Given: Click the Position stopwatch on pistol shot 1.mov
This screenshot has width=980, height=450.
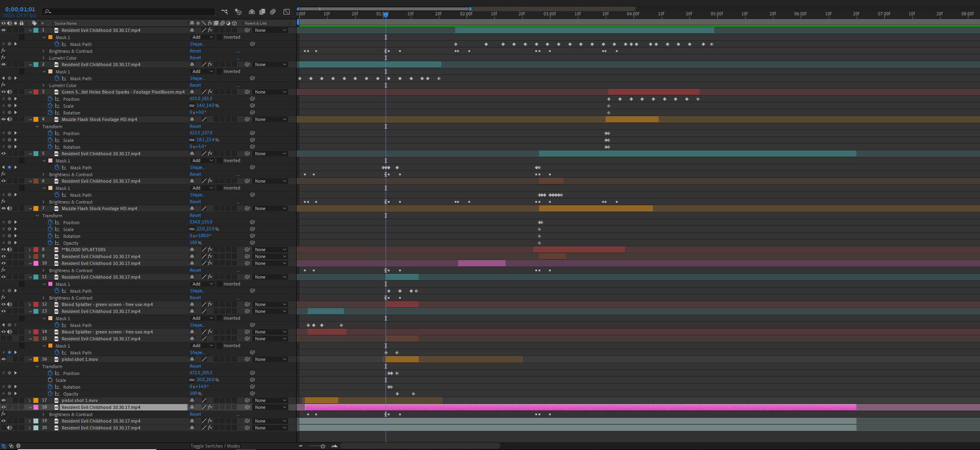Looking at the screenshot, I should pyautogui.click(x=50, y=373).
